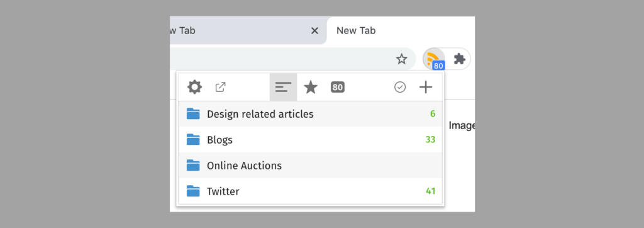Viewport: 644px width, 228px height.
Task: Click the RSS extension icon in the toolbar
Action: pos(434,59)
